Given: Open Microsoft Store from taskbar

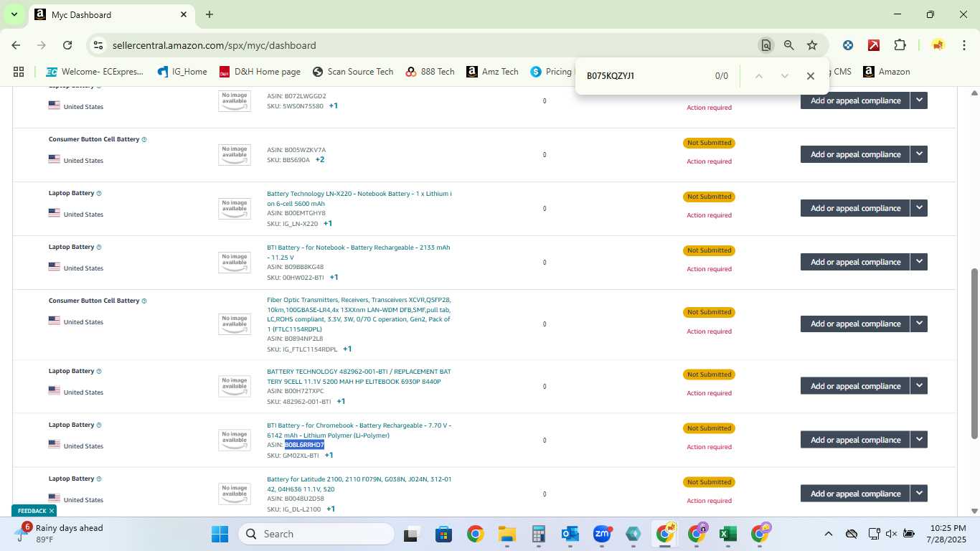Looking at the screenshot, I should click(443, 534).
